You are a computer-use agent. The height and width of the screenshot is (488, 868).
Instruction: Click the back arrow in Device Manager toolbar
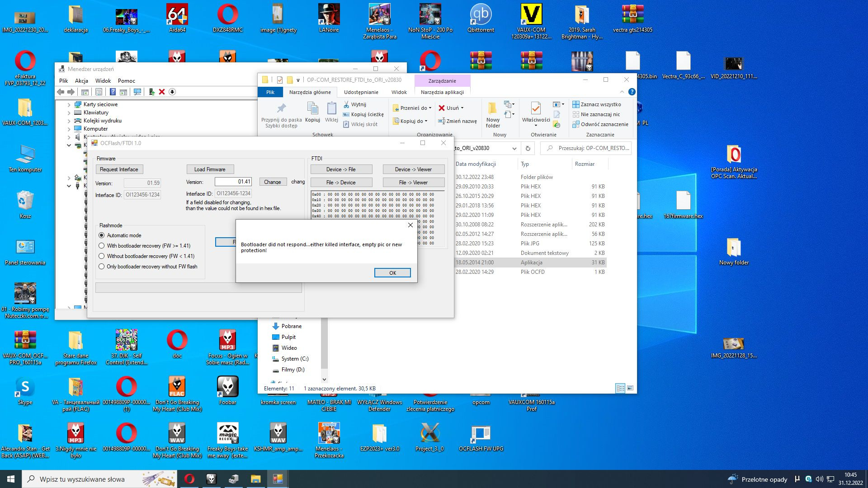click(x=61, y=92)
